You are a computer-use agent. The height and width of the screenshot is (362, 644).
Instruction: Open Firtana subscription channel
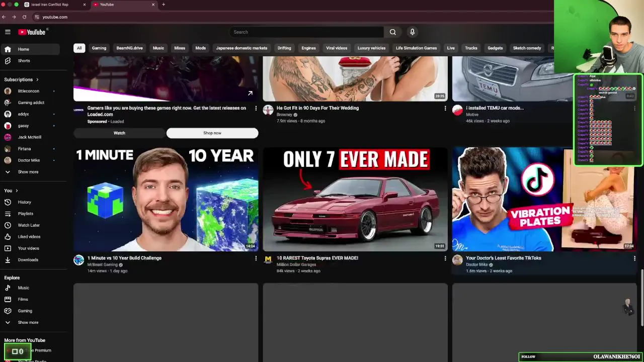[30, 149]
